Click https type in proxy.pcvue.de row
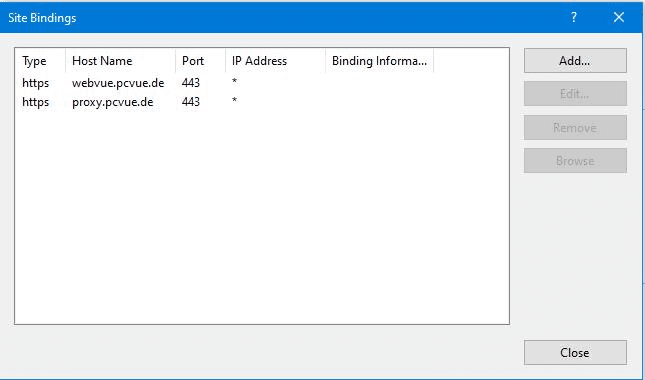 (35, 102)
